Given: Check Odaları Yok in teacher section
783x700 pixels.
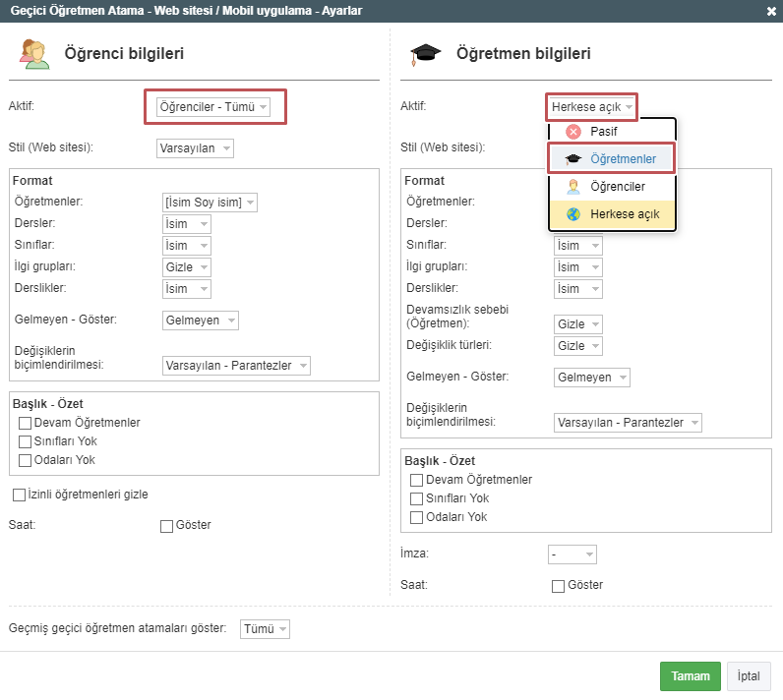Looking at the screenshot, I should coord(417,517).
